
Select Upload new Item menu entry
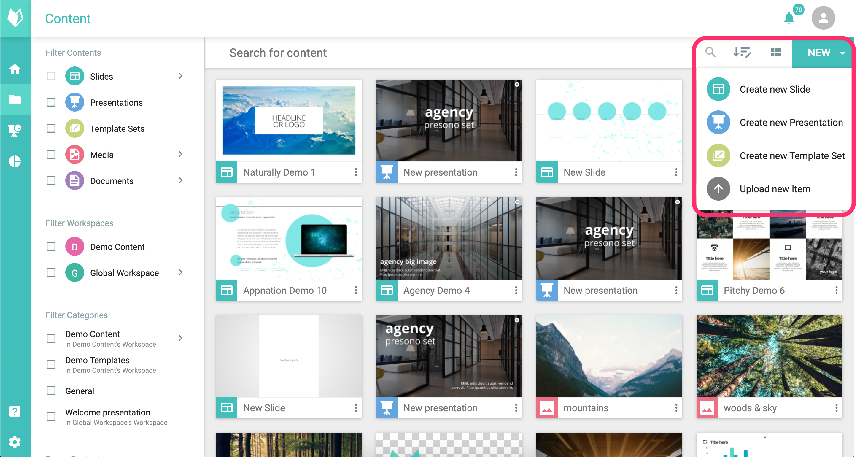tap(775, 189)
